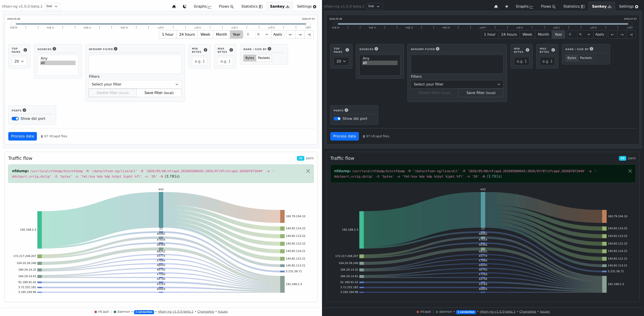
Task: Click the jump-to-end arrow in light pane
Action: 309,34
